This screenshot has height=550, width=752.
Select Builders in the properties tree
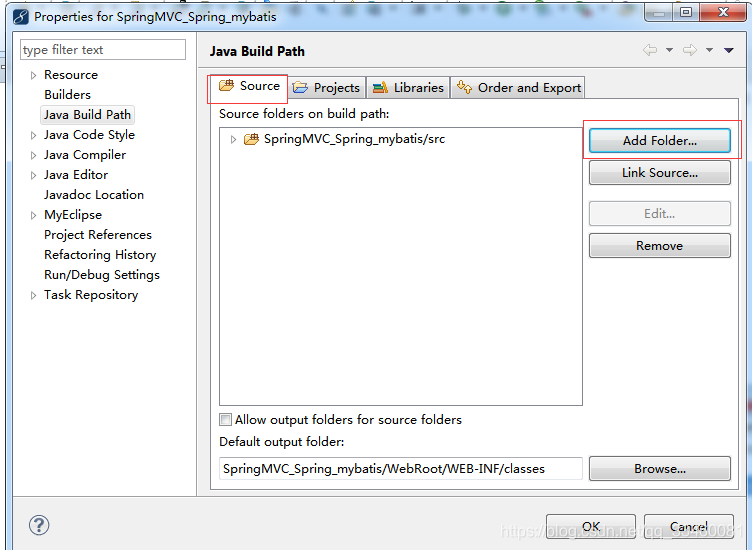coord(68,95)
